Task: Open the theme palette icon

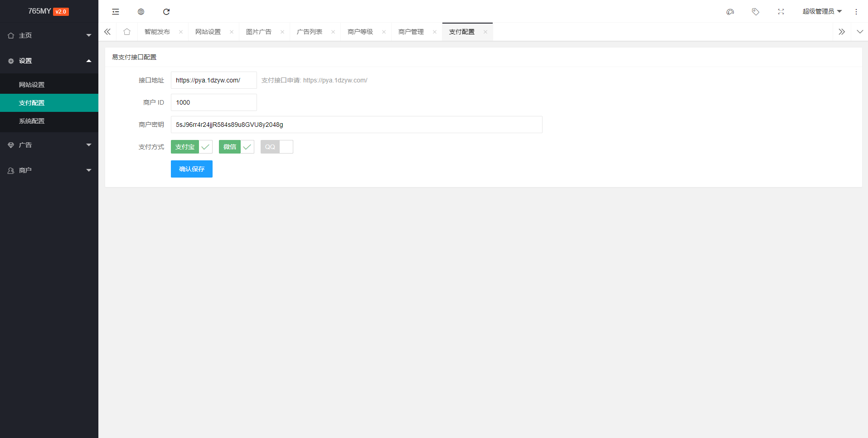Action: point(730,11)
